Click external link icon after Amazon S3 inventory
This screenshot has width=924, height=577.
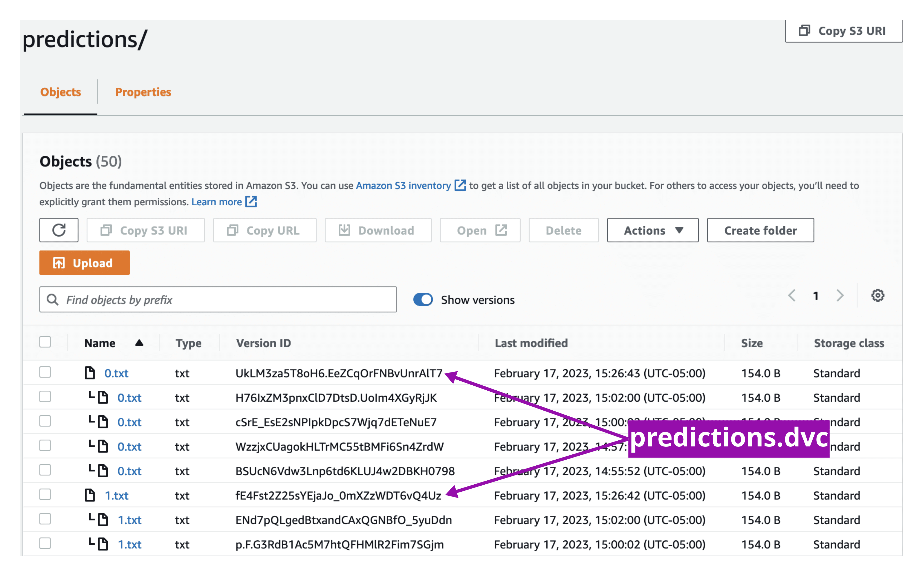[x=460, y=186]
